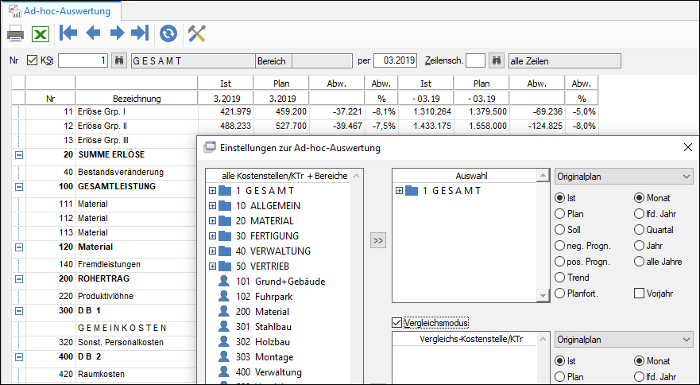Select alle Jahre radio button

pyautogui.click(x=639, y=262)
